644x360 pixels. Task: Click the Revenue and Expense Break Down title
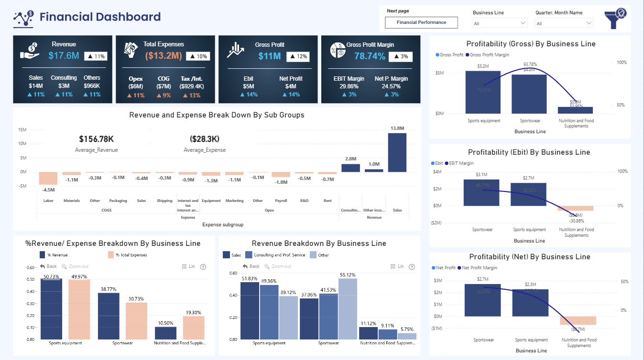click(x=217, y=115)
